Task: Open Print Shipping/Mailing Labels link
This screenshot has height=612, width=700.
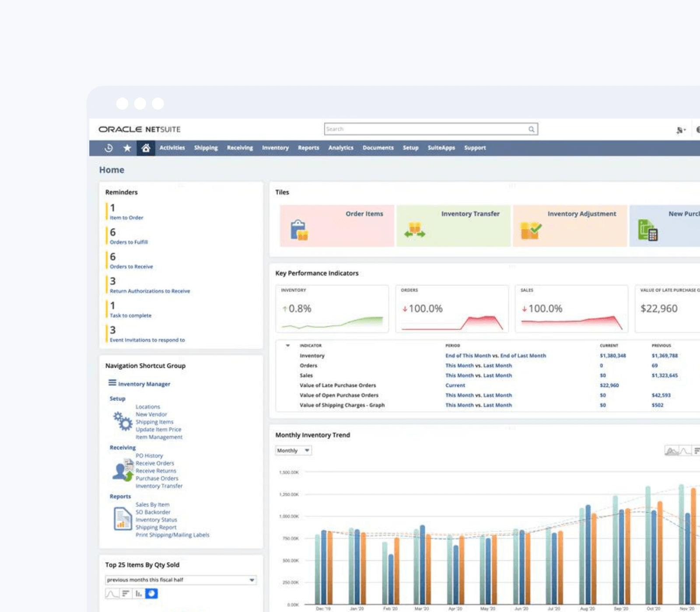Action: 172,535
